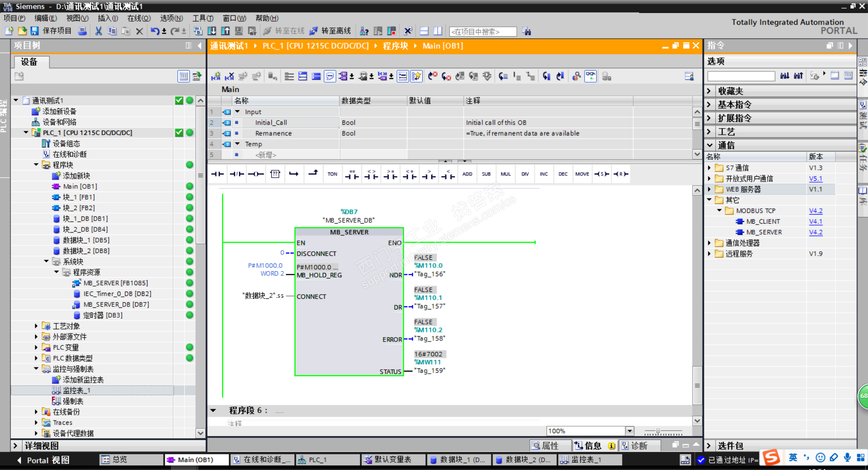Insert the reset coil (R) instruction
The image size is (868, 470).
[x=620, y=174]
